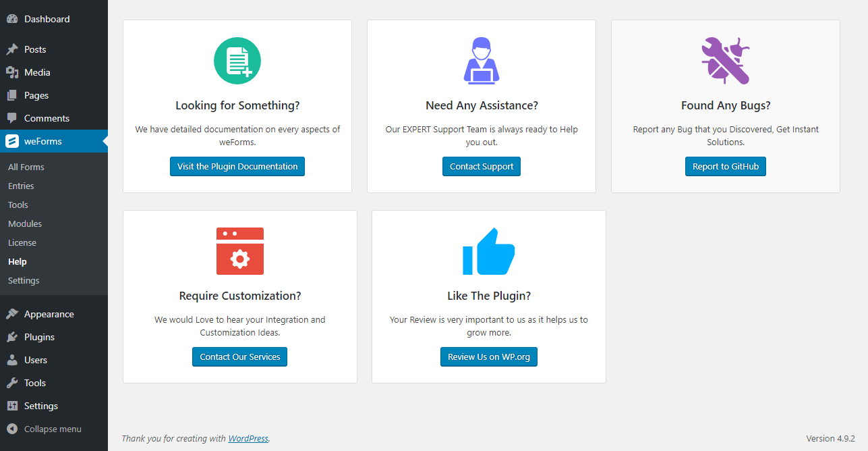The width and height of the screenshot is (868, 451).
Task: Click the Report to GitHub button
Action: tap(726, 167)
